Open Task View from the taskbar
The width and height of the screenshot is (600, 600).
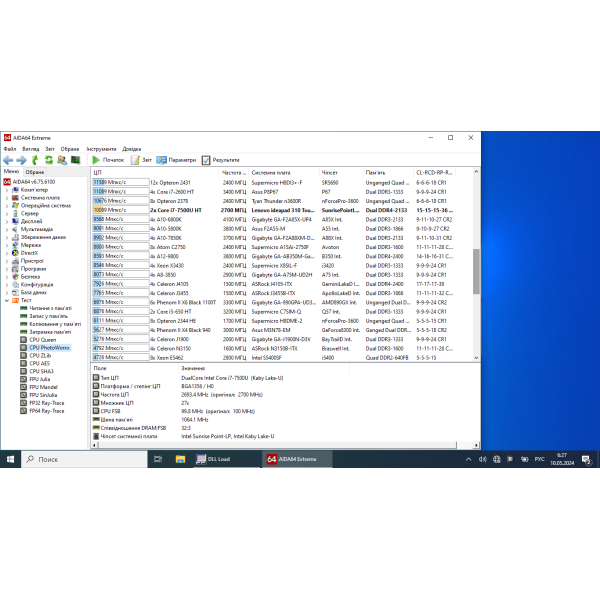[x=158, y=459]
